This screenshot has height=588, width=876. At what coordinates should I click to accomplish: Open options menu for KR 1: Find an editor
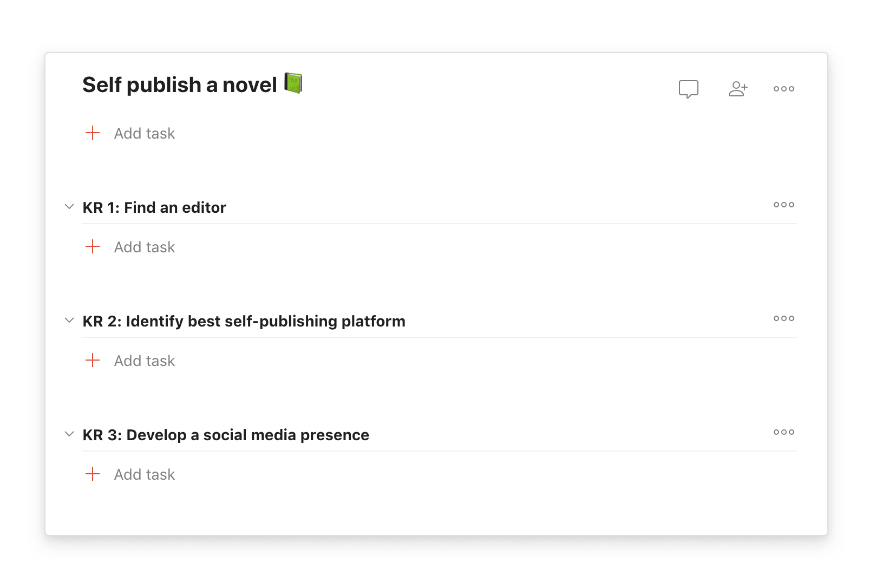pyautogui.click(x=783, y=205)
